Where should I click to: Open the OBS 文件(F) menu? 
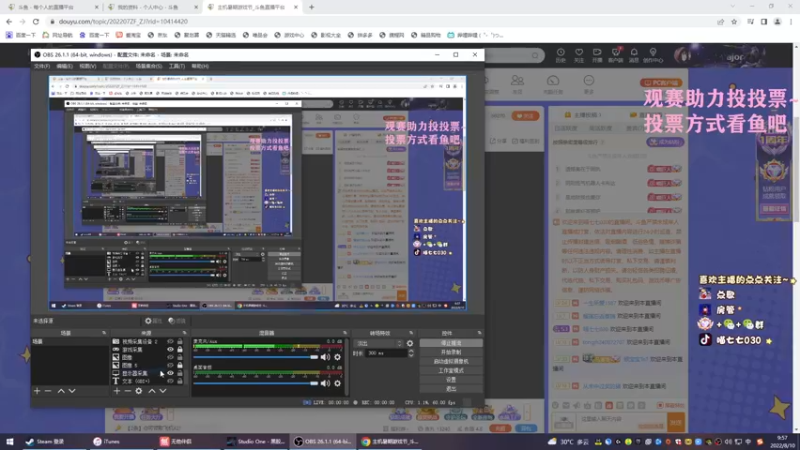42,66
